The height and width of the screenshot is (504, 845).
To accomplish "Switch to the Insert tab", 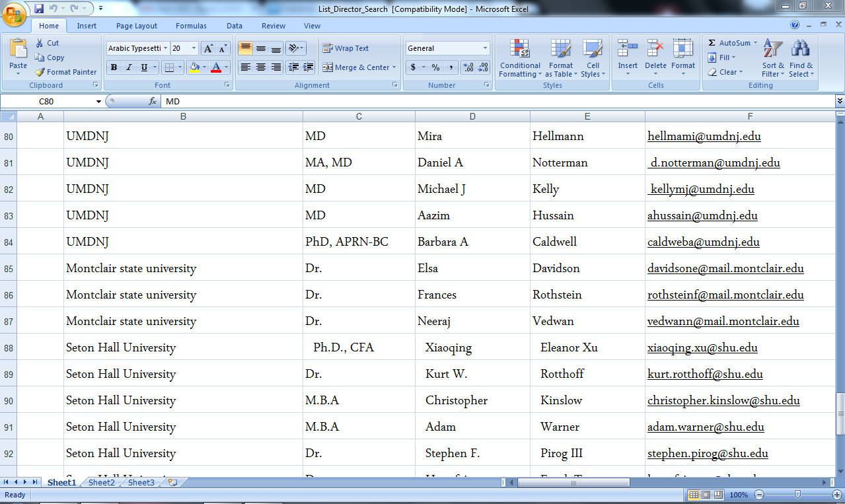I will tap(87, 26).
